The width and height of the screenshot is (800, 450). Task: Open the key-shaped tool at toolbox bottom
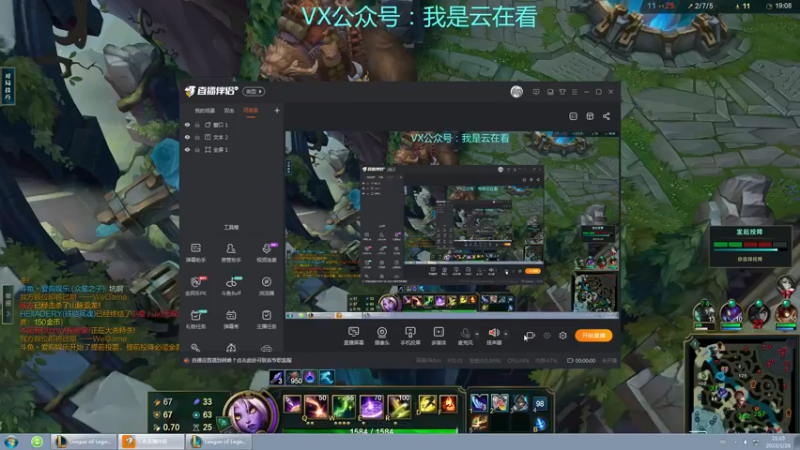(195, 347)
